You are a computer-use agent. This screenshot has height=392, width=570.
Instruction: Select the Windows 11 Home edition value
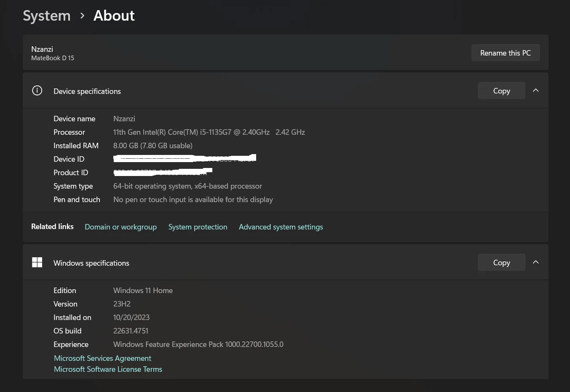pos(143,291)
